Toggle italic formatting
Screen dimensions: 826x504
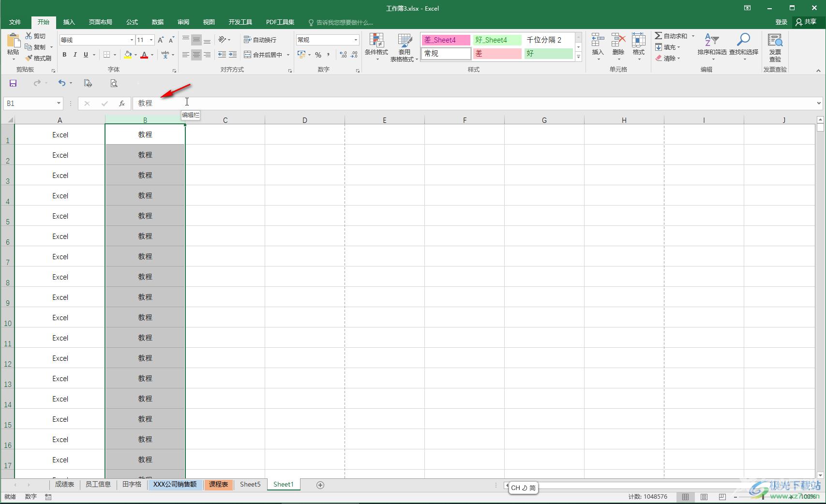click(75, 55)
